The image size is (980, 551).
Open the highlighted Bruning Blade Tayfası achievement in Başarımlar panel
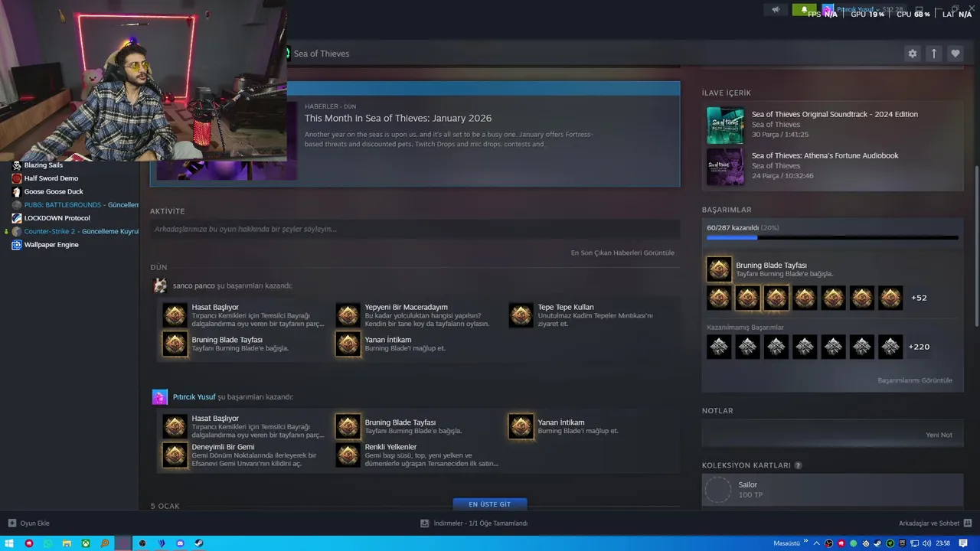(x=719, y=269)
